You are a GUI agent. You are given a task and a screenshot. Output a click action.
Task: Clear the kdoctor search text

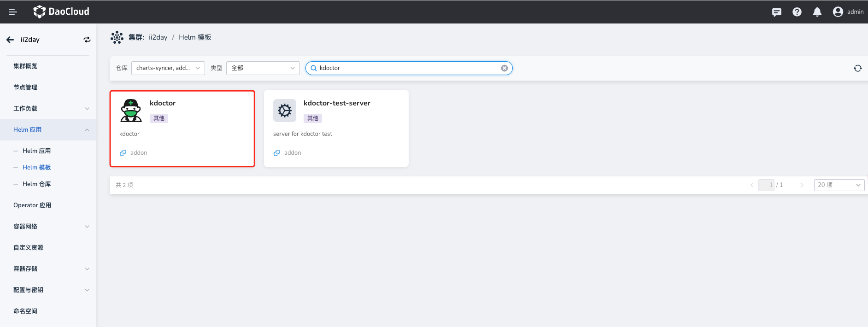click(x=504, y=68)
